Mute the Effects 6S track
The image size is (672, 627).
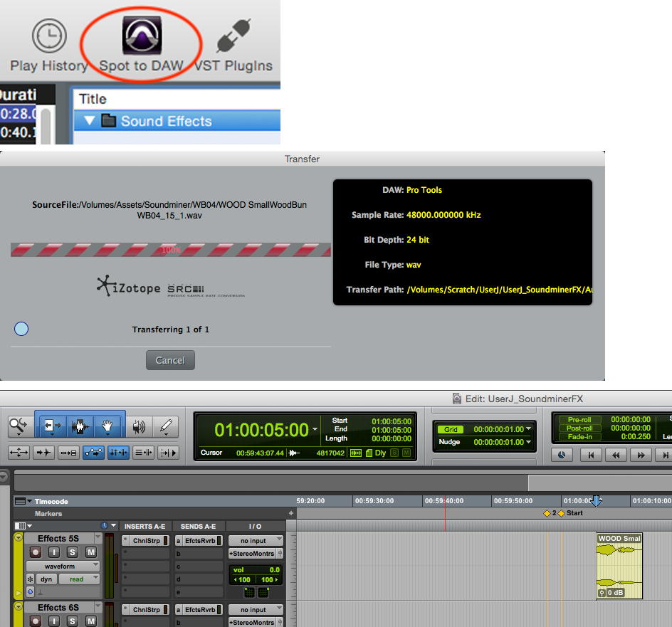(x=91, y=621)
